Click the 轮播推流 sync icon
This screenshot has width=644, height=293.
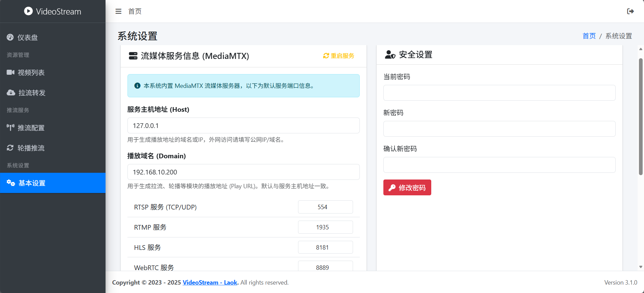click(x=10, y=148)
